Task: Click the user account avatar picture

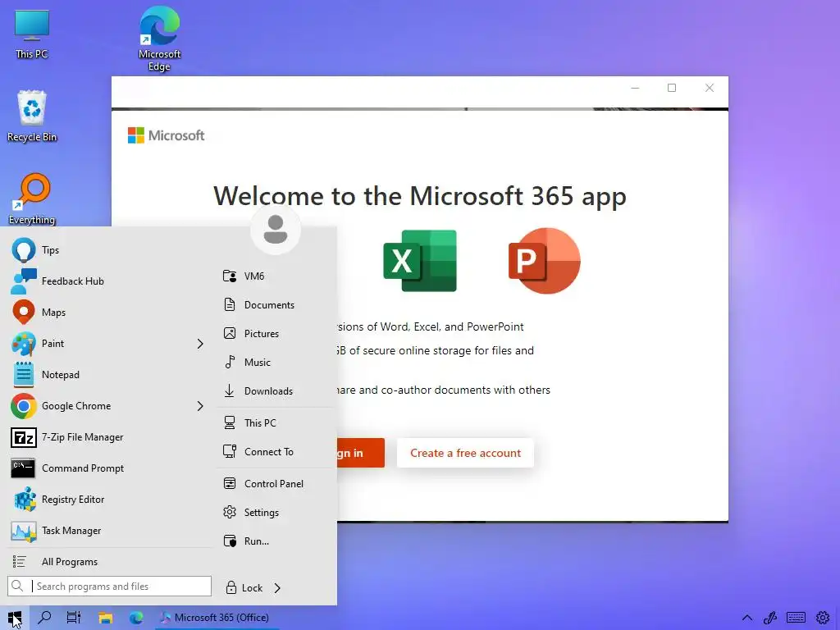Action: click(x=276, y=230)
